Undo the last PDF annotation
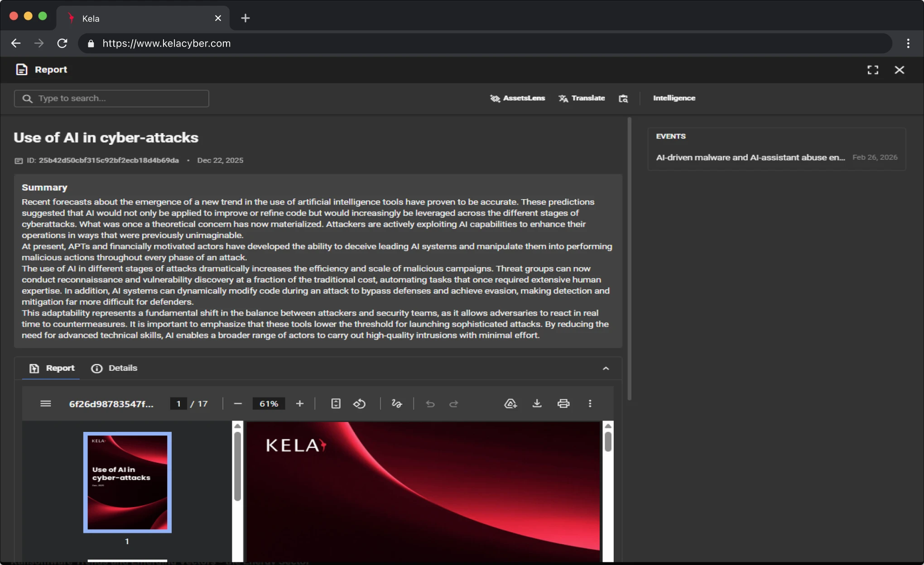This screenshot has width=924, height=565. click(430, 403)
